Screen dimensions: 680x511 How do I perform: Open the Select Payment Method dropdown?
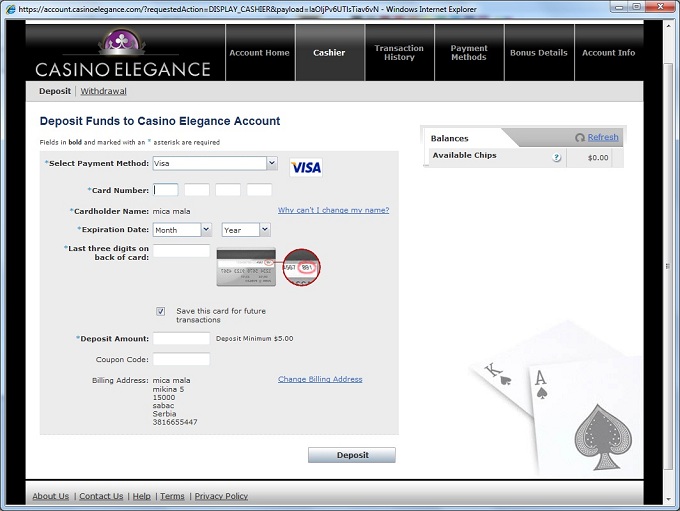(x=271, y=163)
